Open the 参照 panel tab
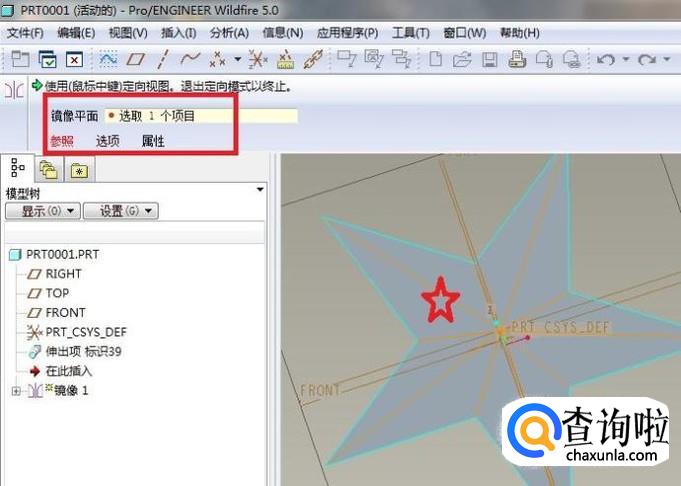This screenshot has width=681, height=486. pos(62,141)
